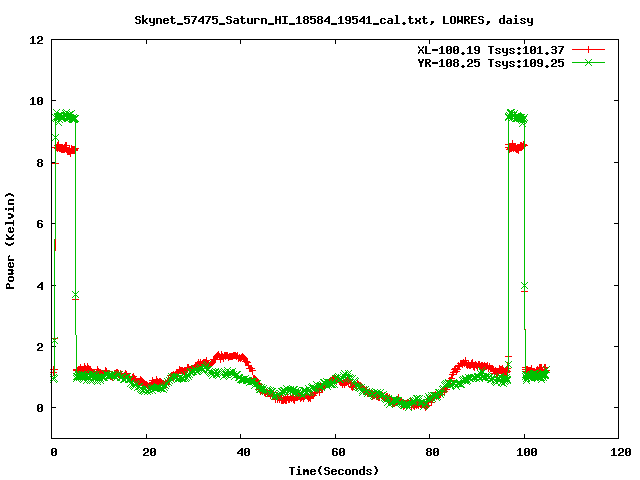The width and height of the screenshot is (640, 480).
Task: Click the y-axis tick label 4
Action: click(x=40, y=286)
